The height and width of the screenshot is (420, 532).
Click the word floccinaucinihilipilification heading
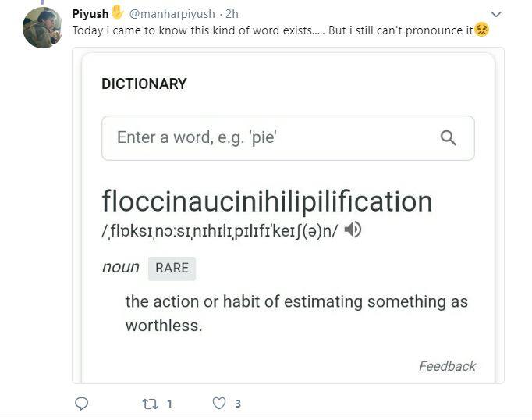tap(267, 201)
